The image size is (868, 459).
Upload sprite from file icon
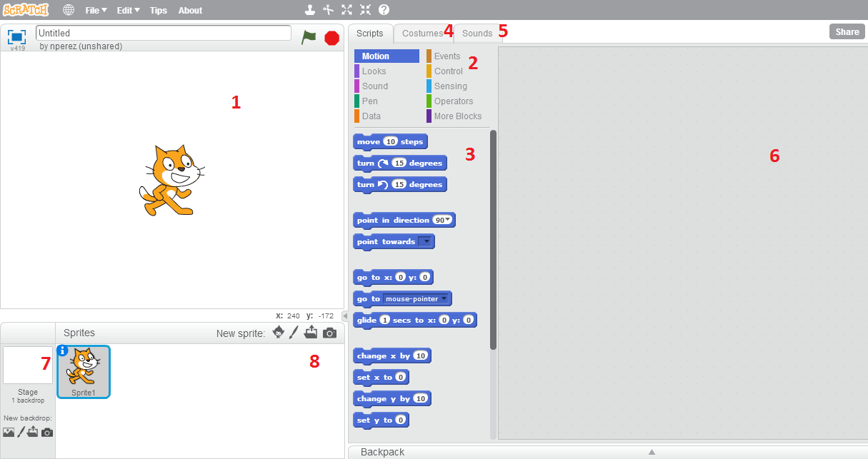pyautogui.click(x=311, y=333)
